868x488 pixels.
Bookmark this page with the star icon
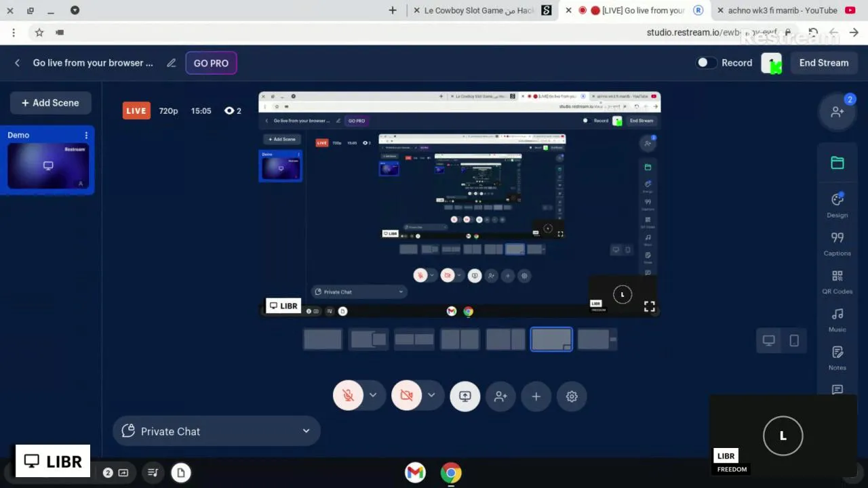coord(39,32)
